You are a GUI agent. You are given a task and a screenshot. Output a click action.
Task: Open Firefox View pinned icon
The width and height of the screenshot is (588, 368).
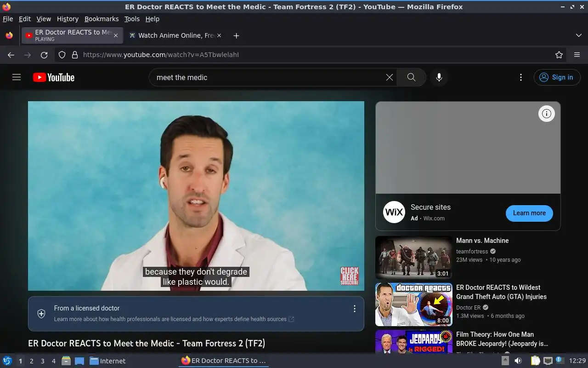tap(9, 35)
